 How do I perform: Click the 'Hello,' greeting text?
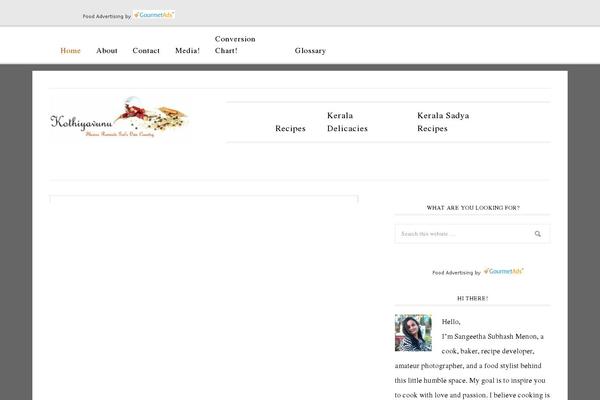coord(451,322)
